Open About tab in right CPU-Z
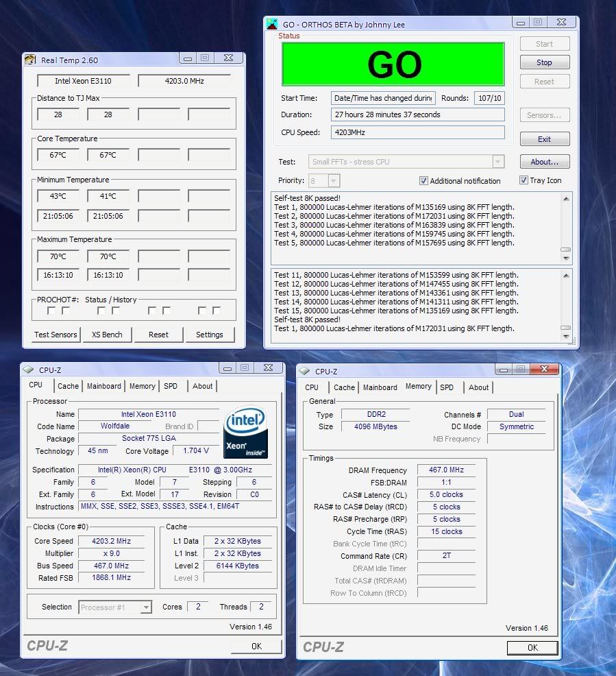Image resolution: width=616 pixels, height=676 pixels. pyautogui.click(x=478, y=387)
